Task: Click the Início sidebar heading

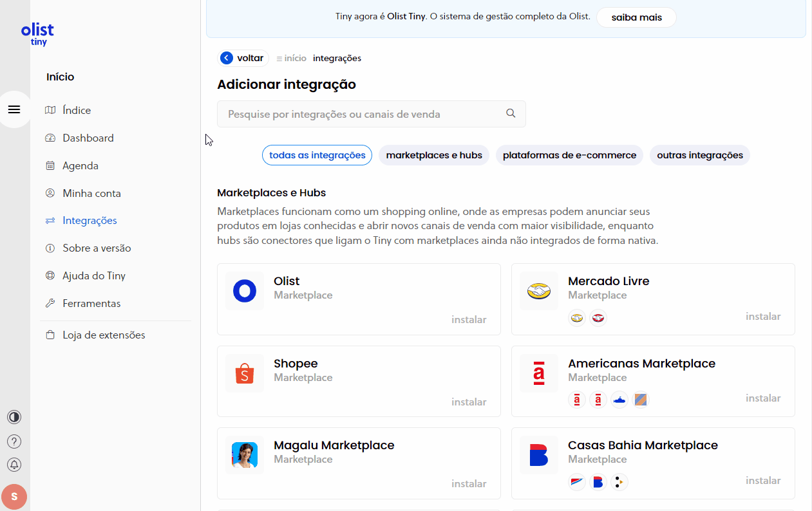Action: [60, 77]
